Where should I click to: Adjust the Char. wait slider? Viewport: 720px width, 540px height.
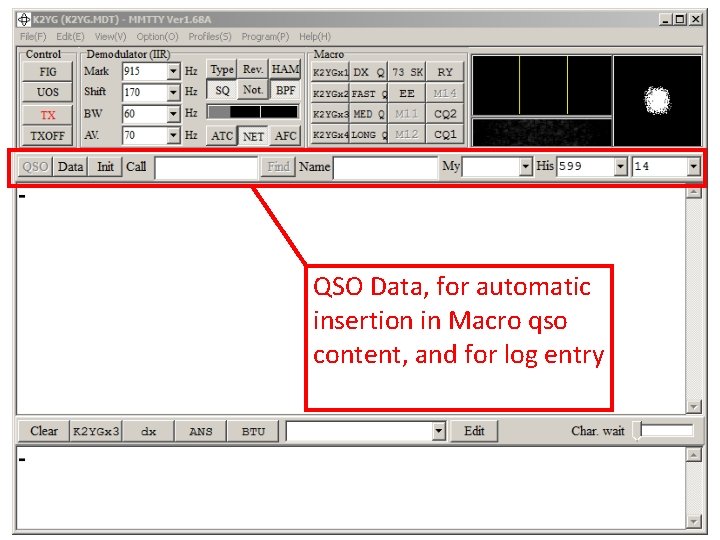[x=665, y=431]
